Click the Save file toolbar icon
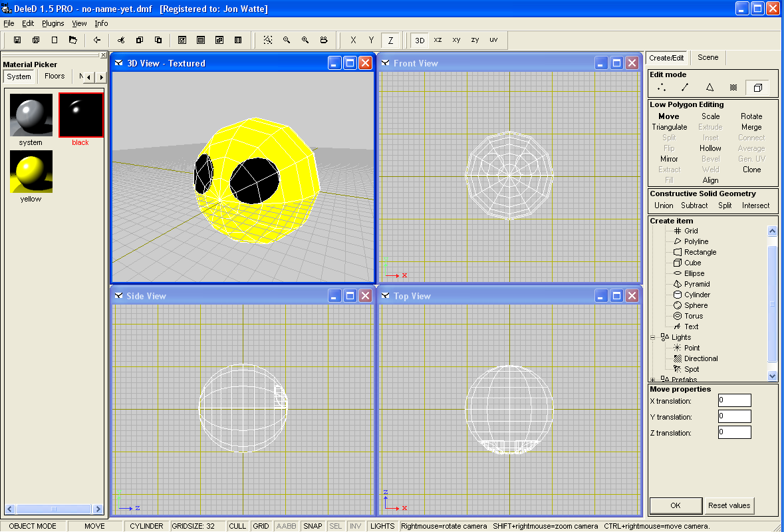The width and height of the screenshot is (784, 532). point(17,40)
